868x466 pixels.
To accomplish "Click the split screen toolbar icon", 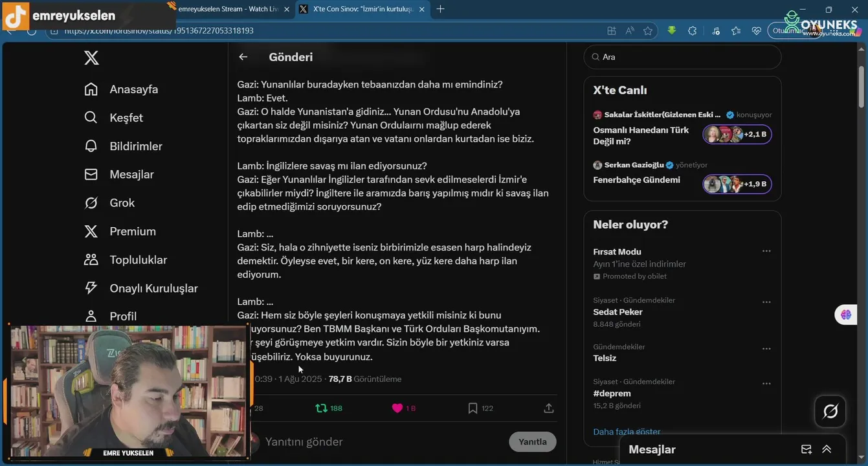I will coord(612,30).
